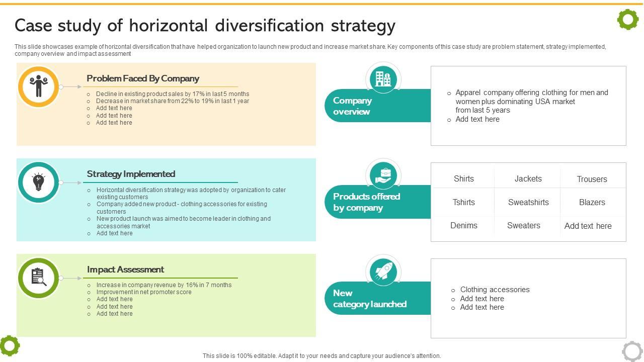Select the bullet 'Improvement in net promoter score'

coord(144,292)
